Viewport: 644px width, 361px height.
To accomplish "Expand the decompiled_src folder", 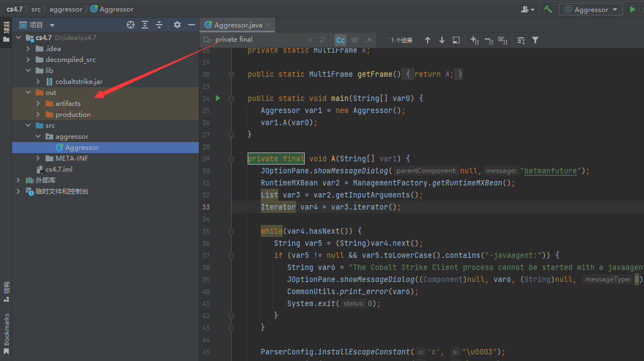I will [x=29, y=59].
